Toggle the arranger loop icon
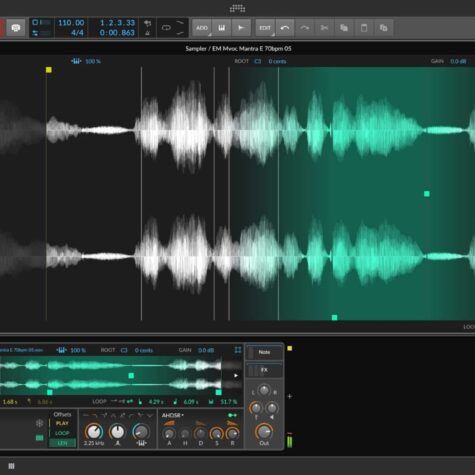475x475 pixels. (166, 28)
